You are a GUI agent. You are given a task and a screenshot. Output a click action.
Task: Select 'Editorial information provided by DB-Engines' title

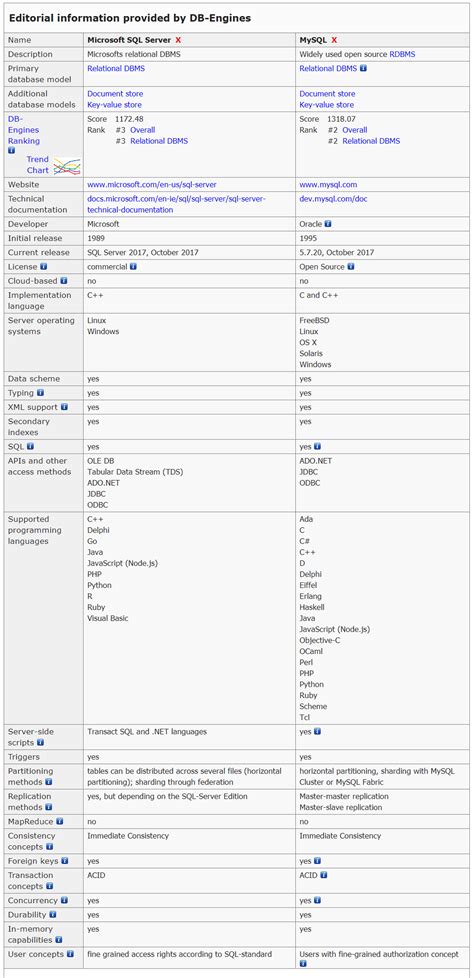click(130, 18)
